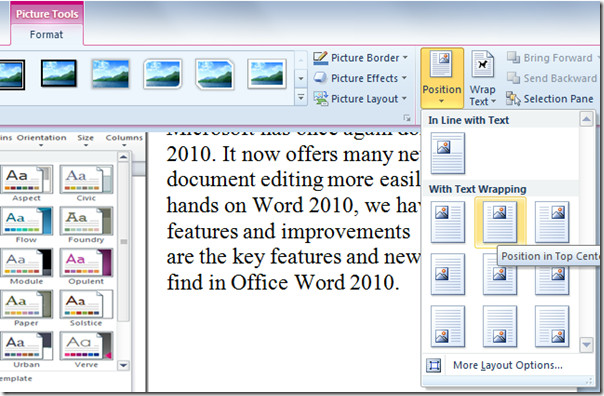Select top left text wrapping position

448,222
